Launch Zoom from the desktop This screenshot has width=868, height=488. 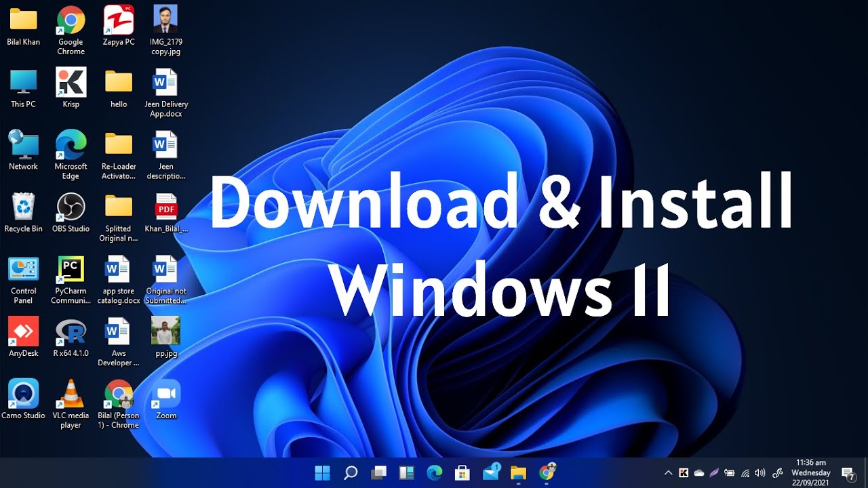coord(166,400)
